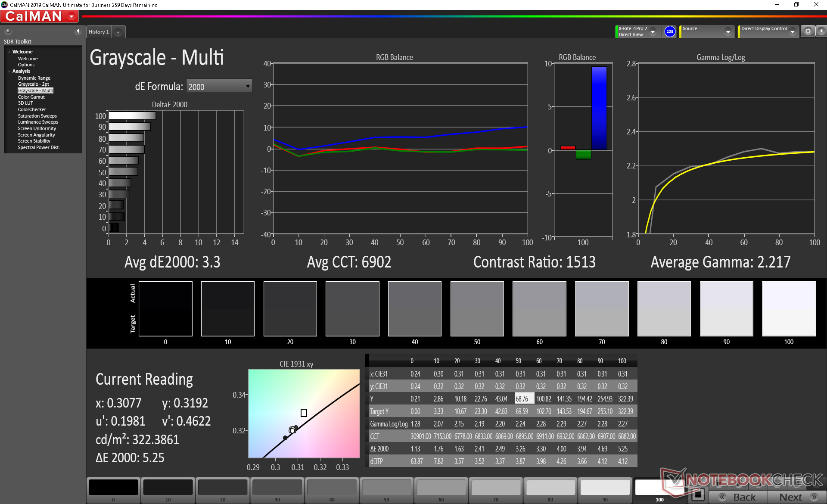The width and height of the screenshot is (827, 504).
Task: Open the dE Formula dropdown set to 2000
Action: click(219, 86)
